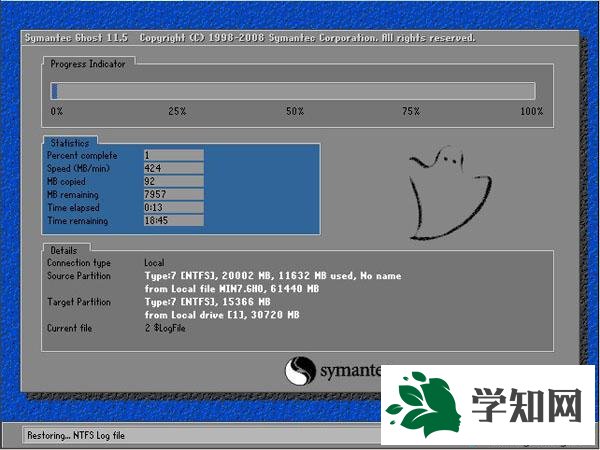This screenshot has height=450, width=600.
Task: Click the MB remaining label
Action: (x=73, y=194)
